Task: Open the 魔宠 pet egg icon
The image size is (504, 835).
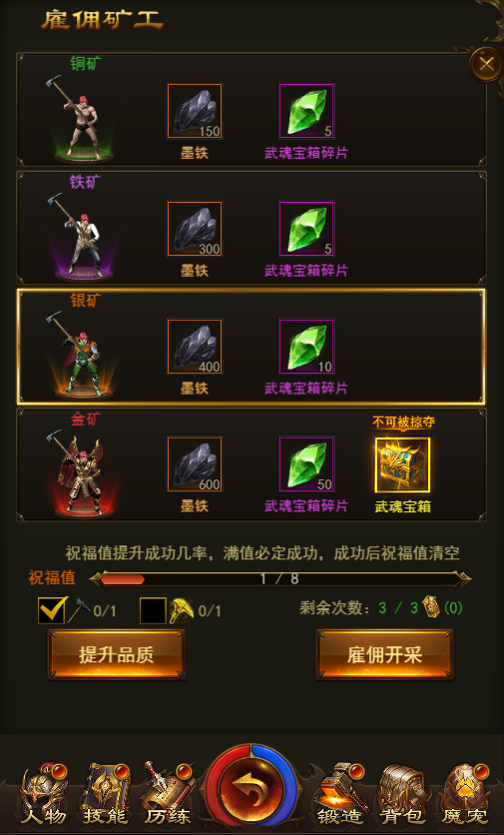Action: pyautogui.click(x=463, y=794)
